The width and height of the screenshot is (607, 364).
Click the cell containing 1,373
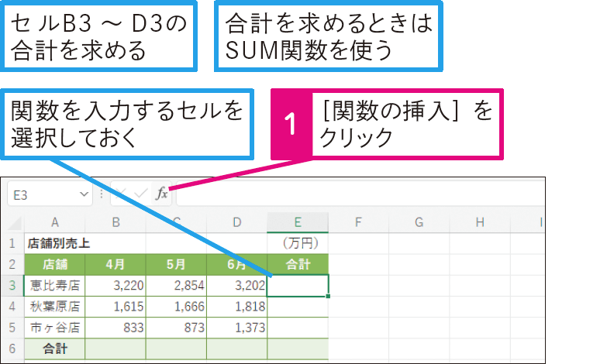coord(237,328)
